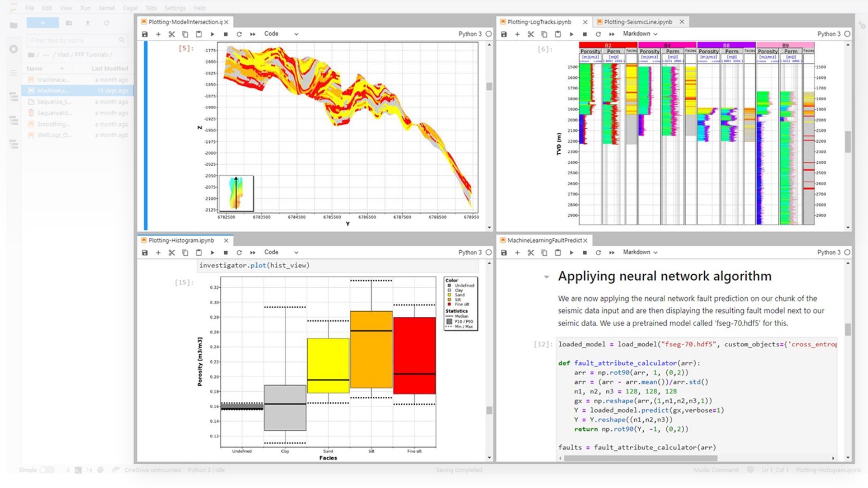Toggle the Simple mode switch
This screenshot has height=488, width=868.
pyautogui.click(x=47, y=470)
